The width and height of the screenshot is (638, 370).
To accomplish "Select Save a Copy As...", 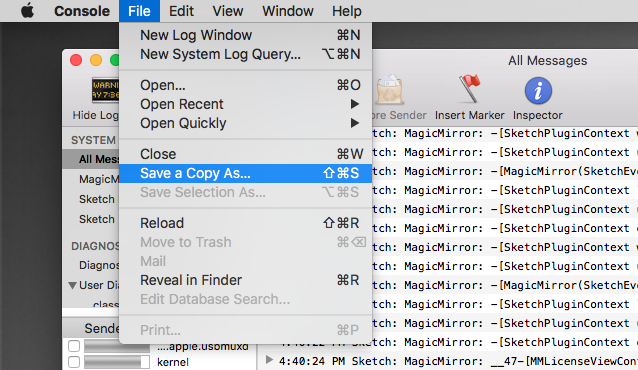I will (245, 173).
